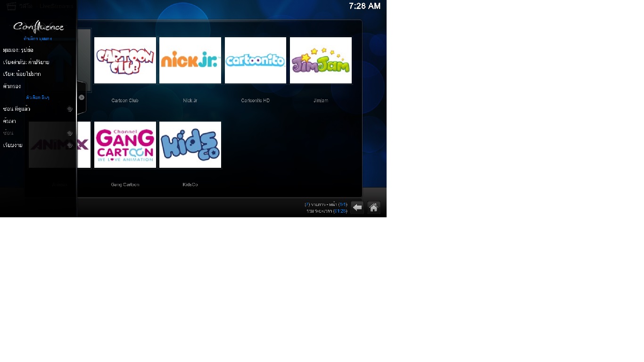Open the Cartoon Club channel logo
644x362 pixels.
point(125,60)
